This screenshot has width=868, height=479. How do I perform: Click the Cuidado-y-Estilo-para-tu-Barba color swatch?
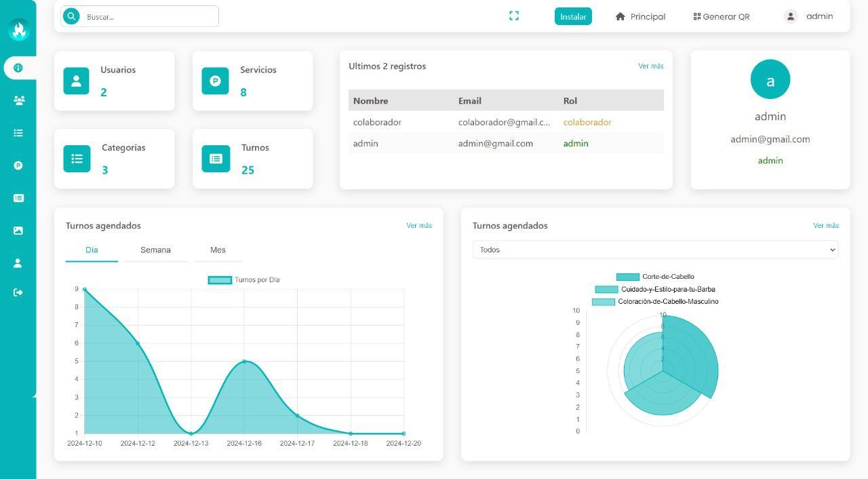pyautogui.click(x=606, y=289)
